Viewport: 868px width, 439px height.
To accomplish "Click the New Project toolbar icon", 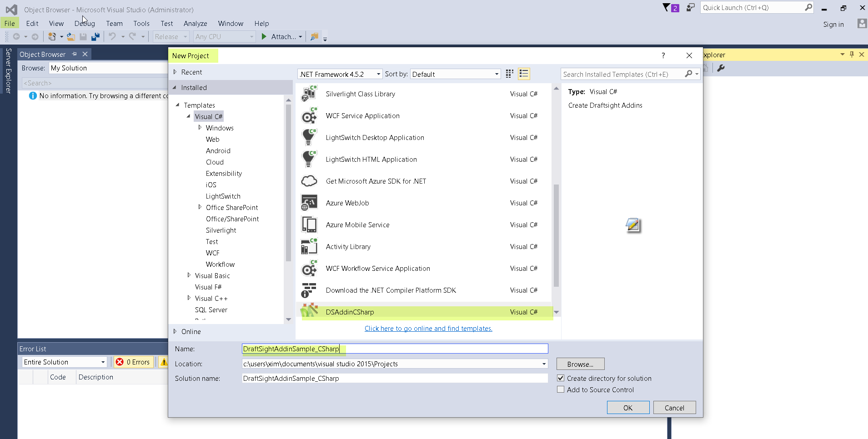I will coord(52,36).
